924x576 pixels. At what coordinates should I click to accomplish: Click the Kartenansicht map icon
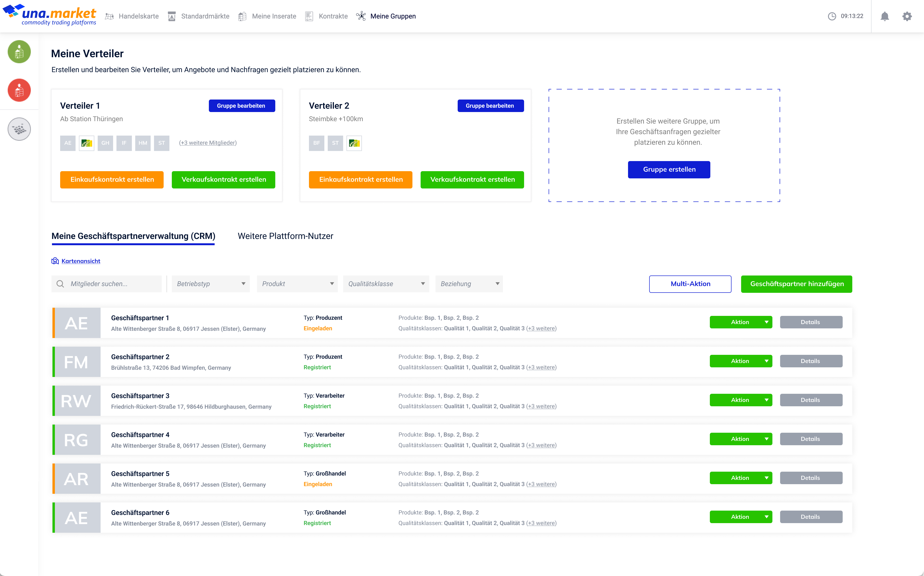[x=55, y=261]
